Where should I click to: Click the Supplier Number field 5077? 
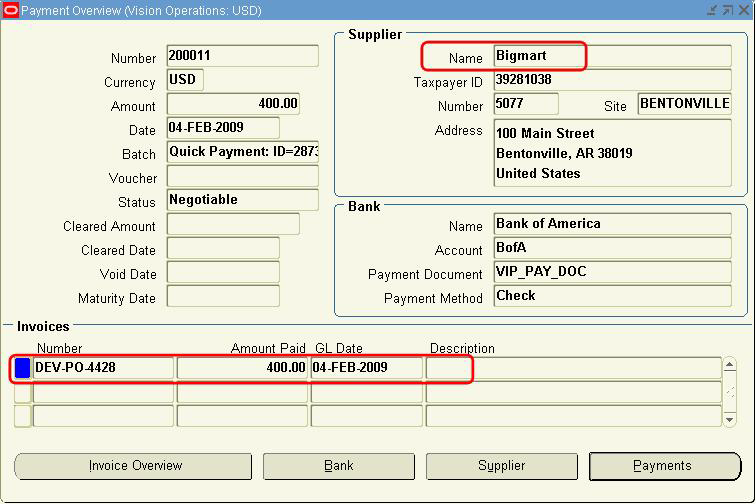(x=526, y=104)
